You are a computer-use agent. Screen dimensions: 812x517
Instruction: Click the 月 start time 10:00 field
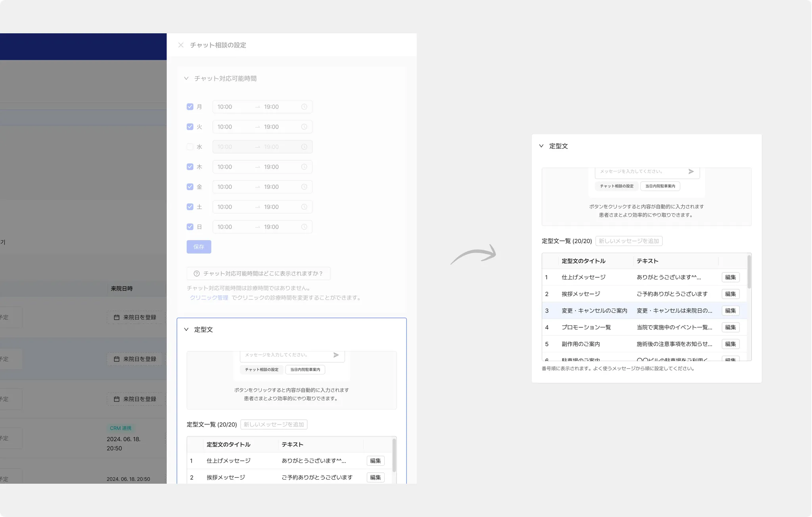click(x=225, y=107)
